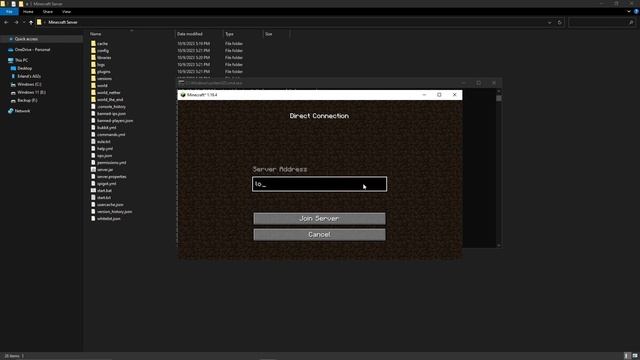Go back with the Explorer back arrow

pyautogui.click(x=6, y=22)
